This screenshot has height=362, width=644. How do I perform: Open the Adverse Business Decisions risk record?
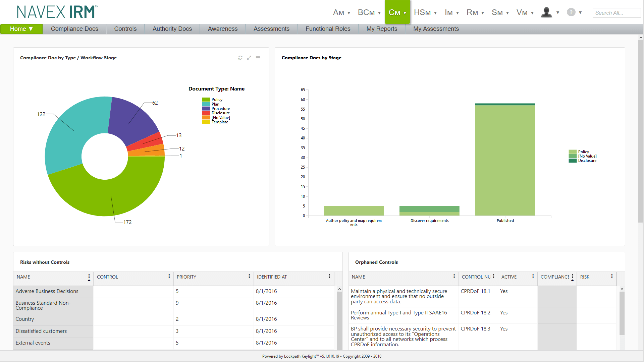(x=47, y=291)
